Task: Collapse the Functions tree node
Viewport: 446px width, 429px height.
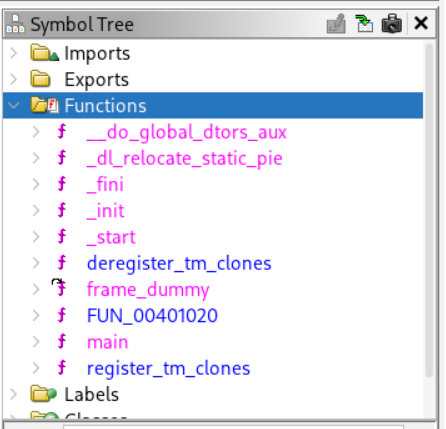Action: (x=14, y=106)
